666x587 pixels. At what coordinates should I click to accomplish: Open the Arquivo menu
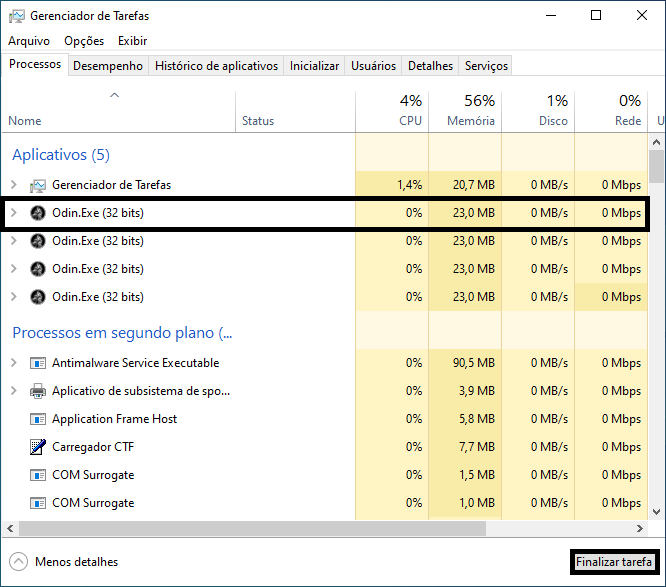pos(29,41)
